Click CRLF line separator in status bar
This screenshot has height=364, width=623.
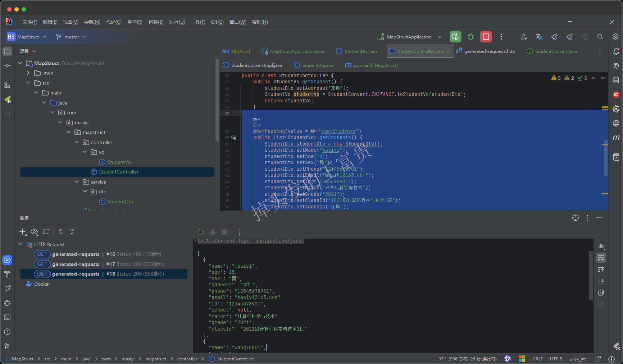pos(538,359)
